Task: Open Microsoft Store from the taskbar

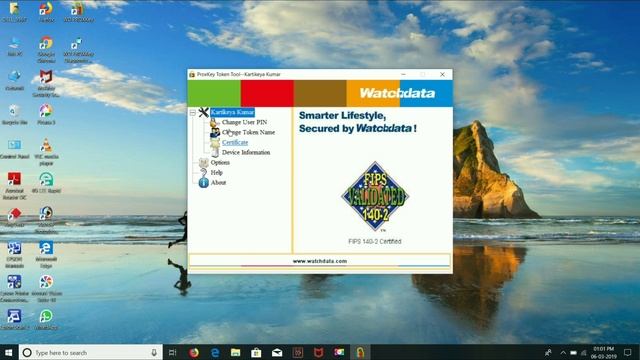Action: [256, 352]
